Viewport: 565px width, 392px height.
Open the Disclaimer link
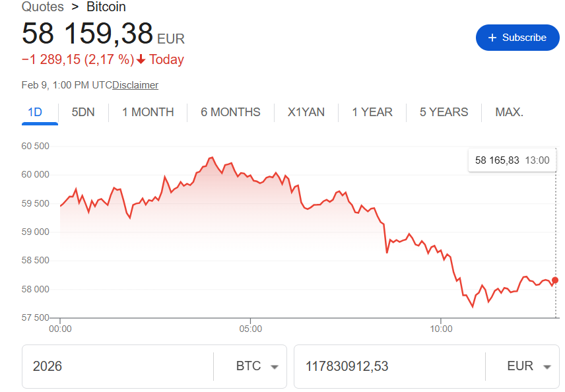point(135,85)
